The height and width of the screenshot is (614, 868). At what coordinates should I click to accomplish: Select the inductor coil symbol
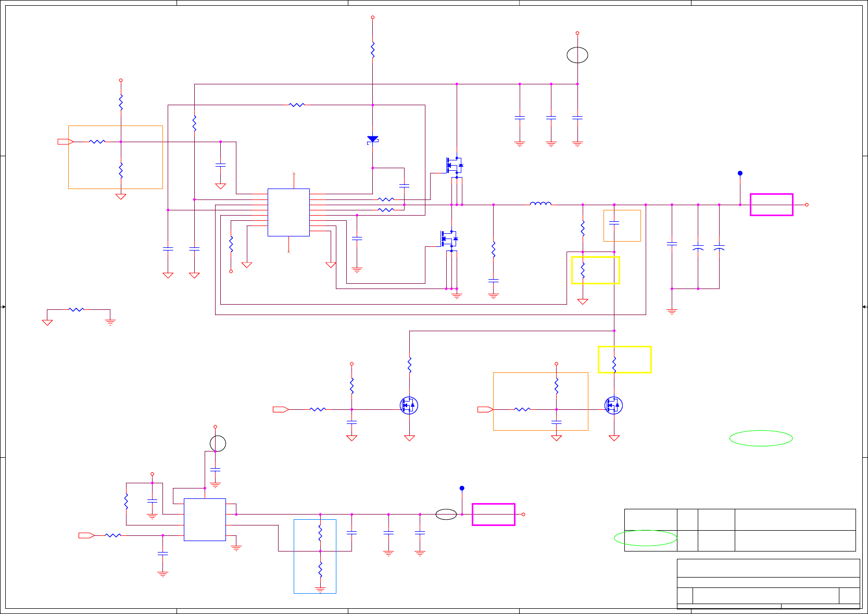540,204
